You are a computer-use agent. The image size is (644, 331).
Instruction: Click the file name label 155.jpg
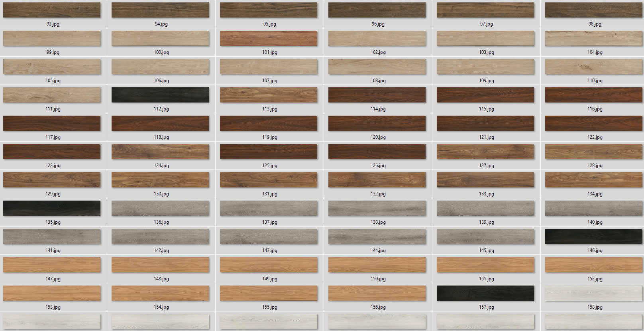click(269, 307)
